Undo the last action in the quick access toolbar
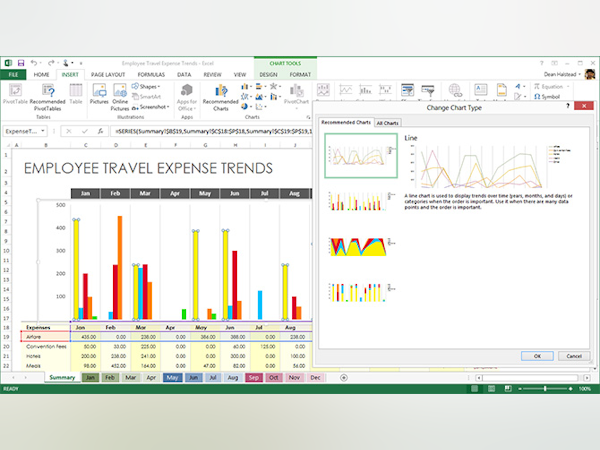 point(34,63)
